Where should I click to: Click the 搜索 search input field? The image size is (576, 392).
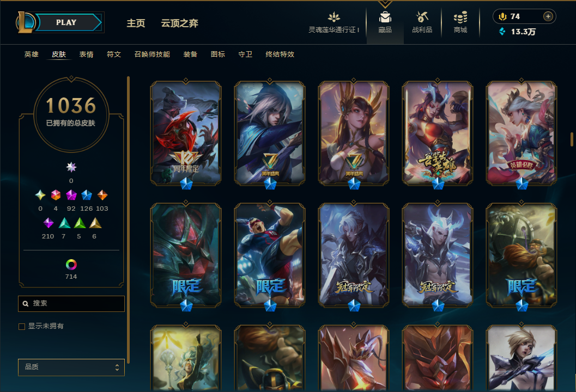[71, 304]
